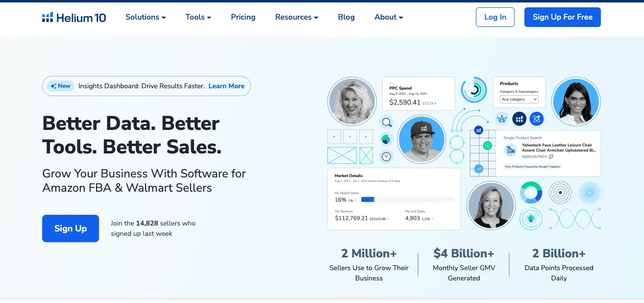Click the chair product icon
Screen dimensions: 644x303
coord(510,151)
